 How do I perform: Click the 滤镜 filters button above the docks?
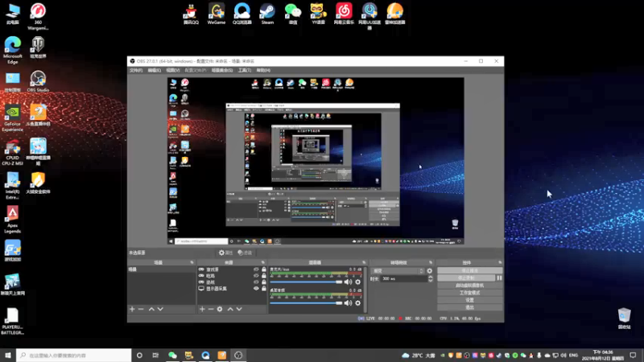[x=245, y=253]
